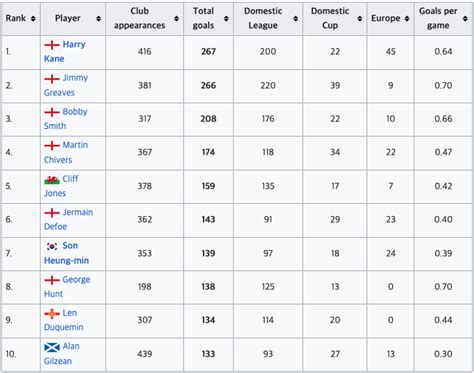Open Jermain Defoe player link
474x373 pixels.
[x=68, y=219]
